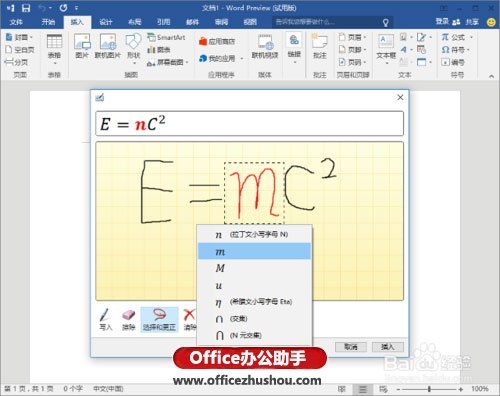Open the 文件 (File) tab
Viewport: 500px width, 396px height.
coord(16,22)
